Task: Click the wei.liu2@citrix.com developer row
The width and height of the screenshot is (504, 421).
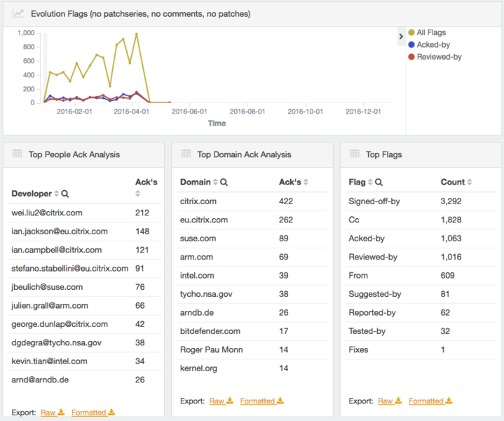Action: (47, 213)
